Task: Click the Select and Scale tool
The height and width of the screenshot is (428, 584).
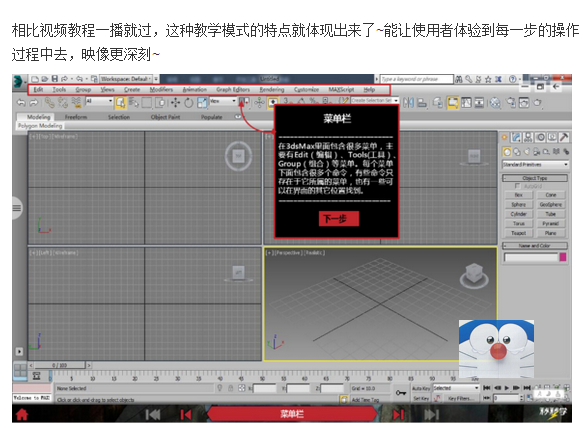Action: tap(202, 102)
